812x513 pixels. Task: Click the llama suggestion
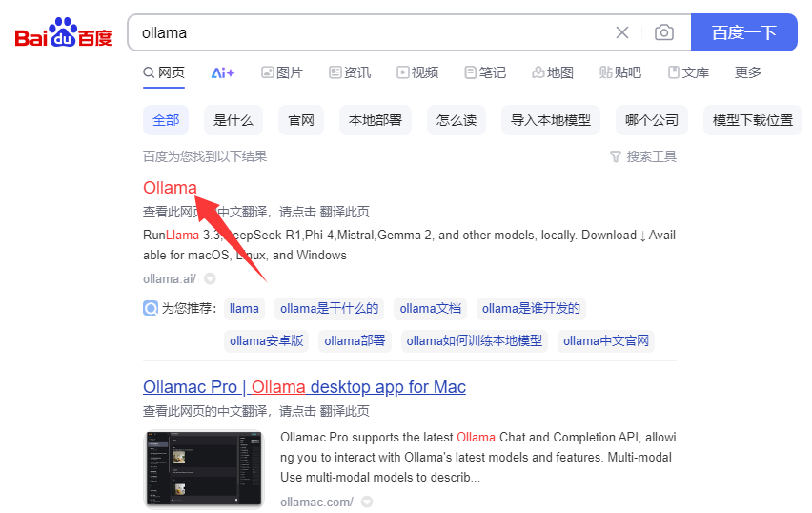click(244, 308)
